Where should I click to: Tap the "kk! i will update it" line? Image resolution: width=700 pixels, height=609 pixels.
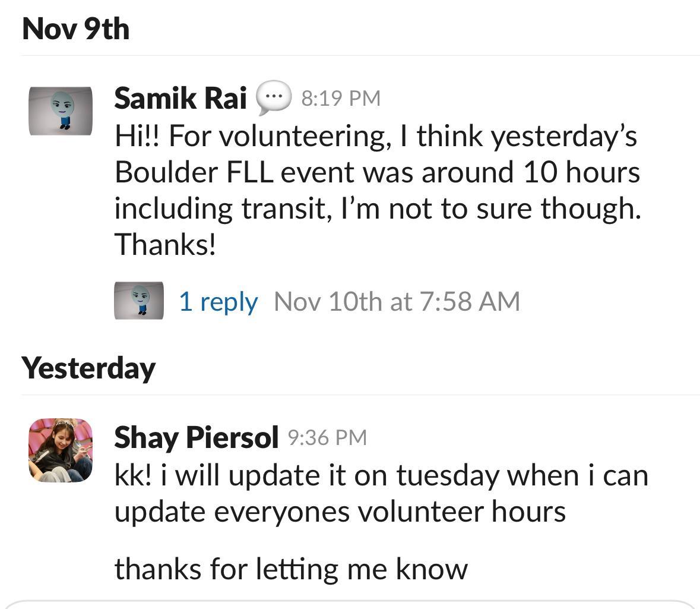[x=381, y=475]
